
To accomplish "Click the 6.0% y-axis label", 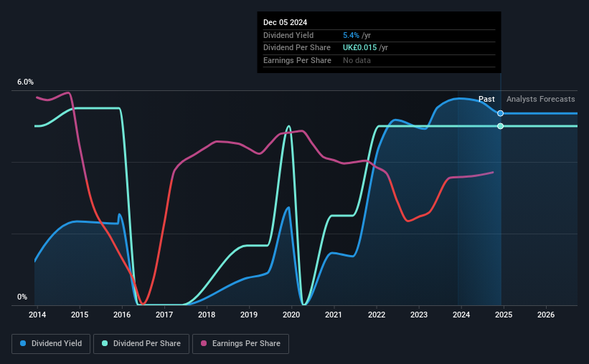I will [25, 82].
